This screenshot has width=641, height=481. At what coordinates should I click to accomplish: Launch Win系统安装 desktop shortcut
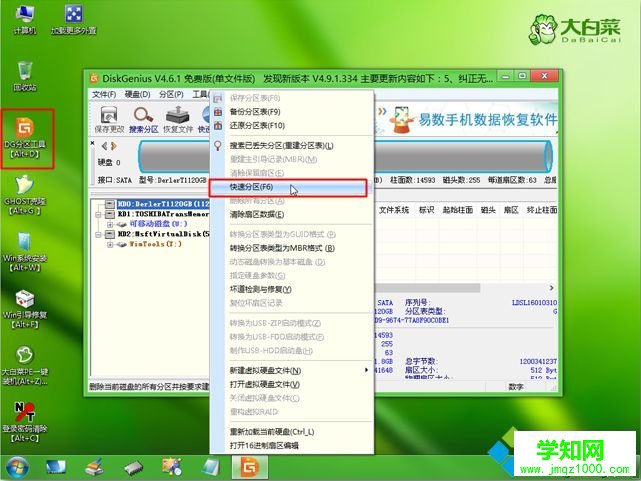pyautogui.click(x=25, y=252)
